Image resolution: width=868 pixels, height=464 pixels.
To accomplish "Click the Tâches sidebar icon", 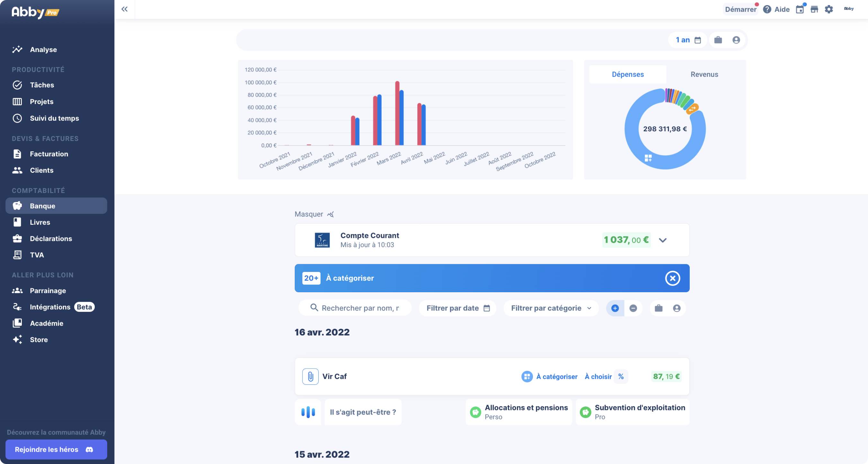I will coord(17,85).
